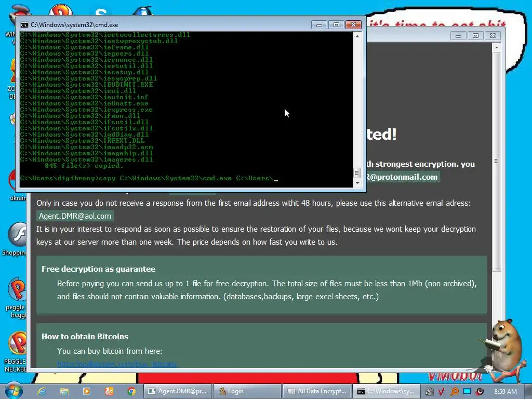532x399 pixels.
Task: Click the first system tray icon
Action: click(x=429, y=392)
